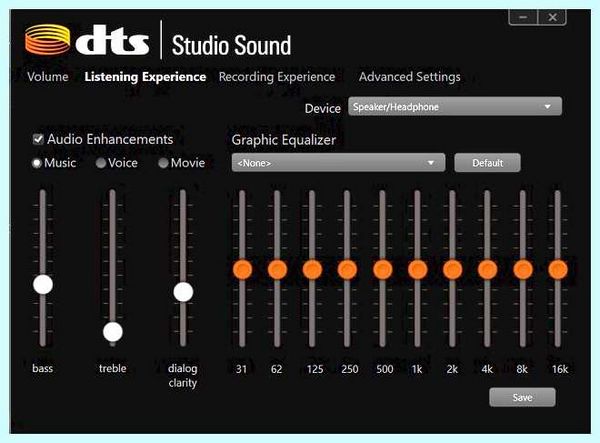Go to the Advanced Settings tab
The height and width of the screenshot is (443, 600).
click(x=409, y=77)
